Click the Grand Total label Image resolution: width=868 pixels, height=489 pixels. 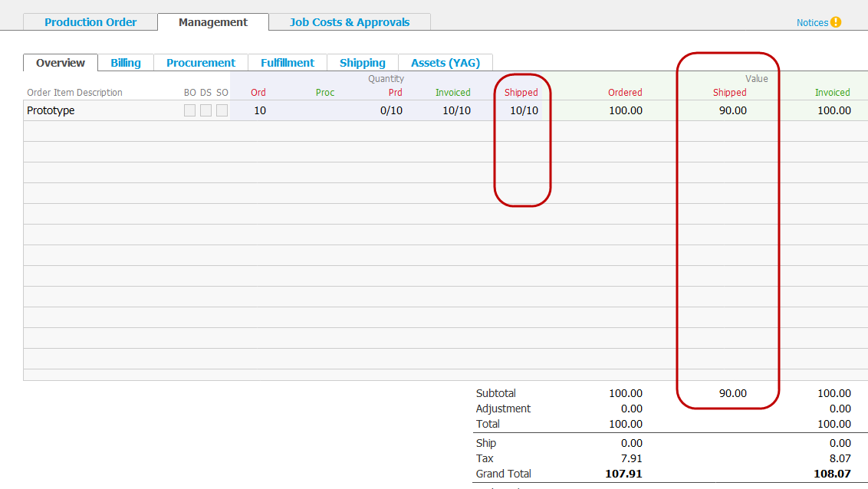coord(504,474)
